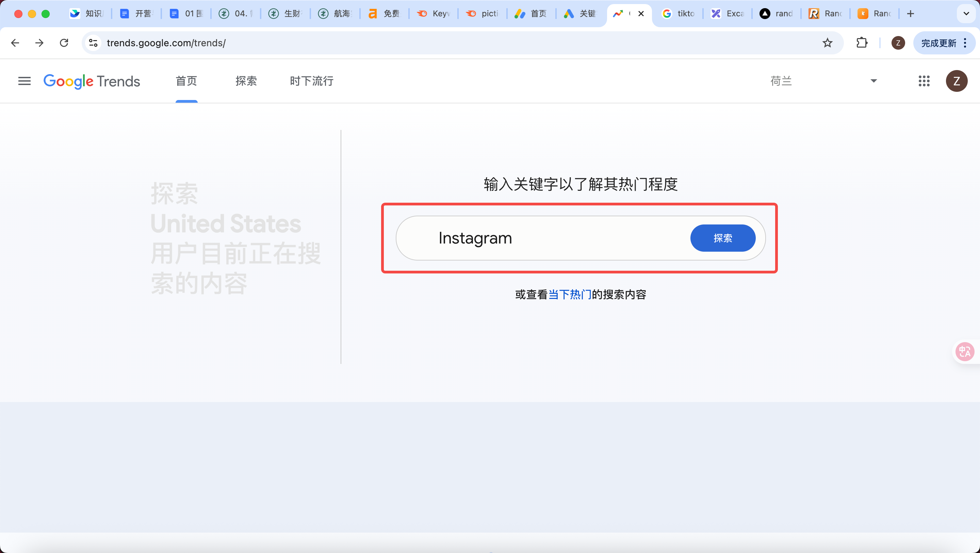Switch to the Google Ads 首页 browser tab
Viewport: 980px width, 553px height.
(531, 14)
